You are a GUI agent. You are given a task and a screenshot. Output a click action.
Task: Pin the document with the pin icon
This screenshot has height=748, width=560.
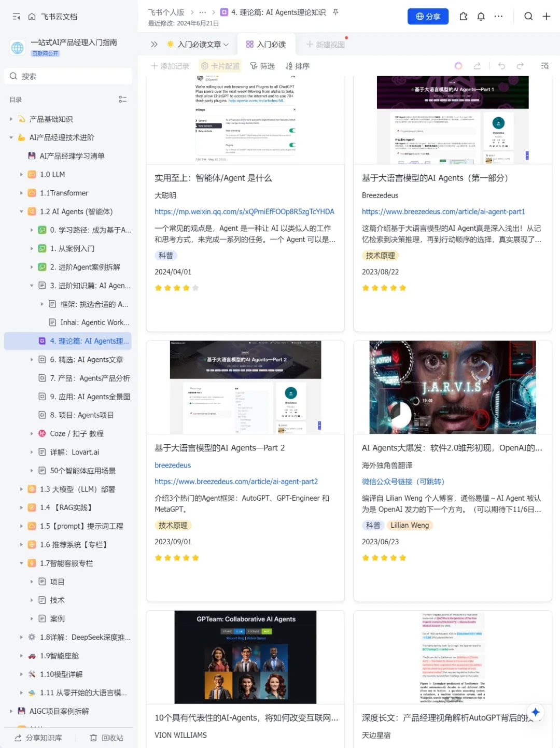pos(335,12)
